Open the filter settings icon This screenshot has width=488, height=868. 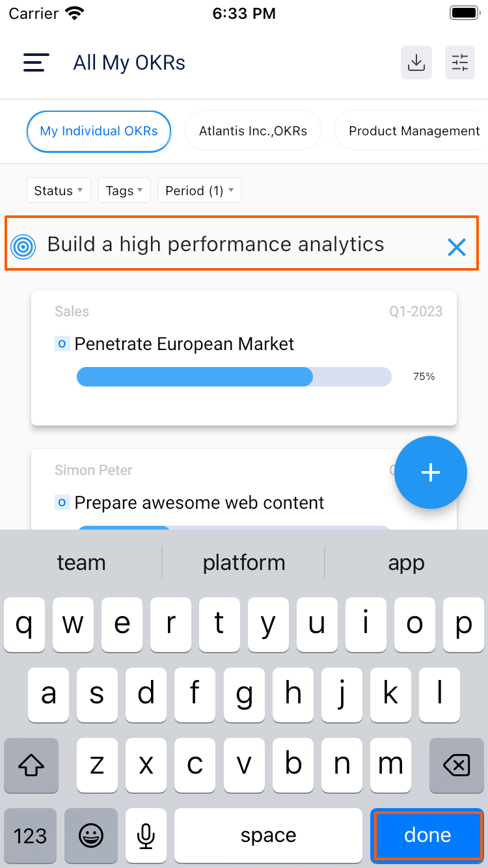(x=460, y=62)
